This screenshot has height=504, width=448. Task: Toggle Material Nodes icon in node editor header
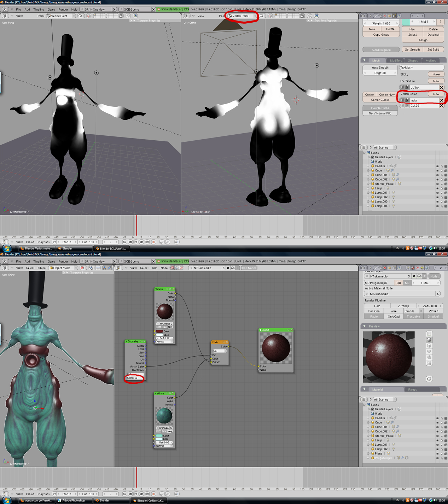point(172,268)
